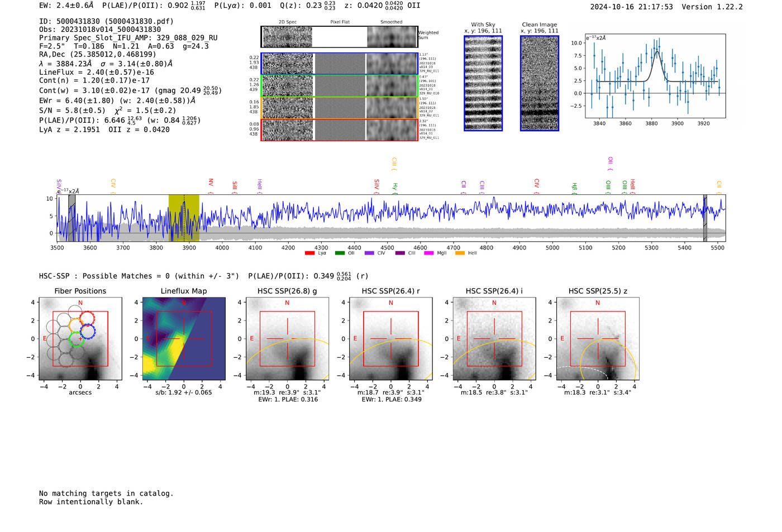The height and width of the screenshot is (532, 782).
Task: Click the Clean Image fiber cutout
Action: [x=540, y=83]
